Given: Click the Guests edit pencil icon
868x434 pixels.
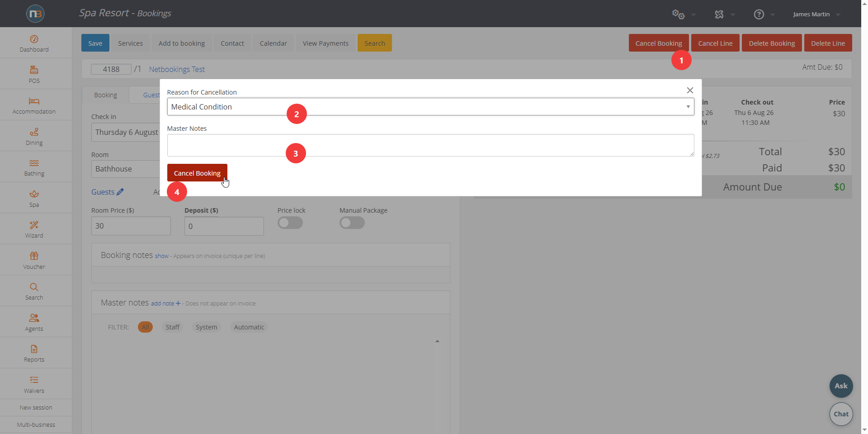Looking at the screenshot, I should pyautogui.click(x=120, y=192).
